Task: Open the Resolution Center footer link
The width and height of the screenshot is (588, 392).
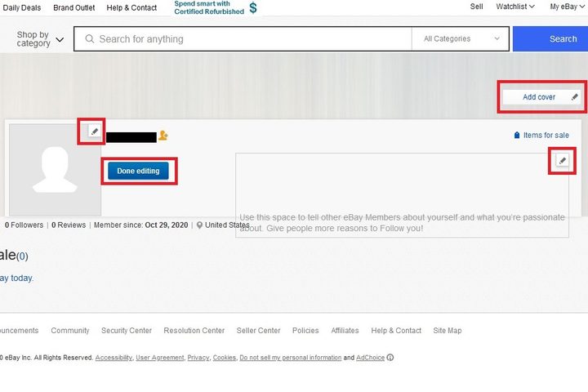Action: [194, 331]
